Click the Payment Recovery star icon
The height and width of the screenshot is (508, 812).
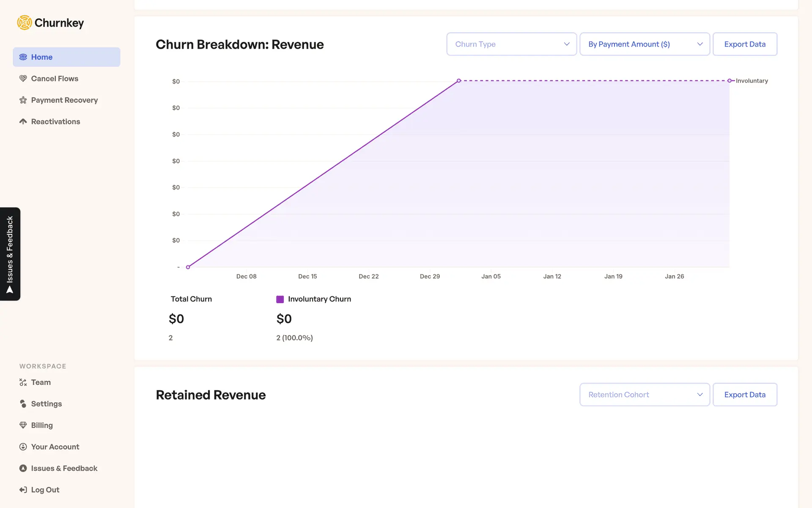(x=23, y=100)
